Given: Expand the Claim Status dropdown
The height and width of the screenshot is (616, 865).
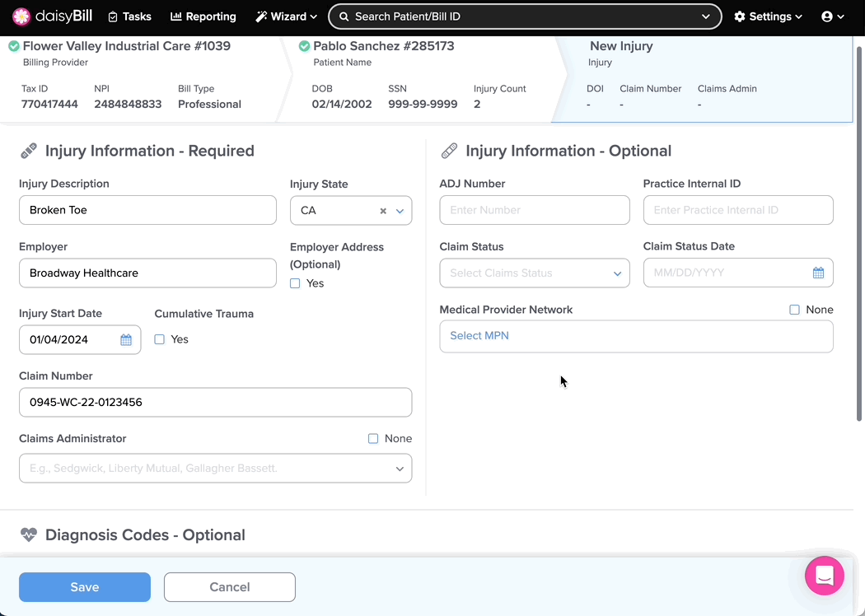Looking at the screenshot, I should 535,273.
